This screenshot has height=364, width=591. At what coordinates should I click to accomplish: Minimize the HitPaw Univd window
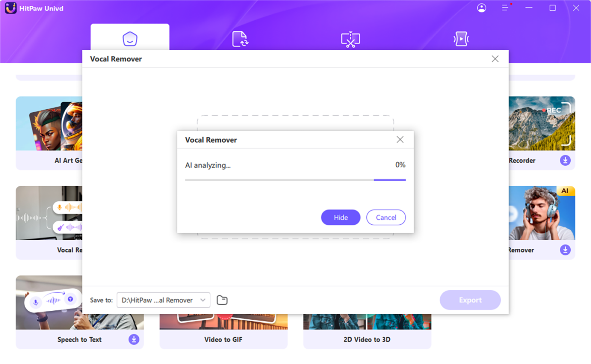coord(529,8)
